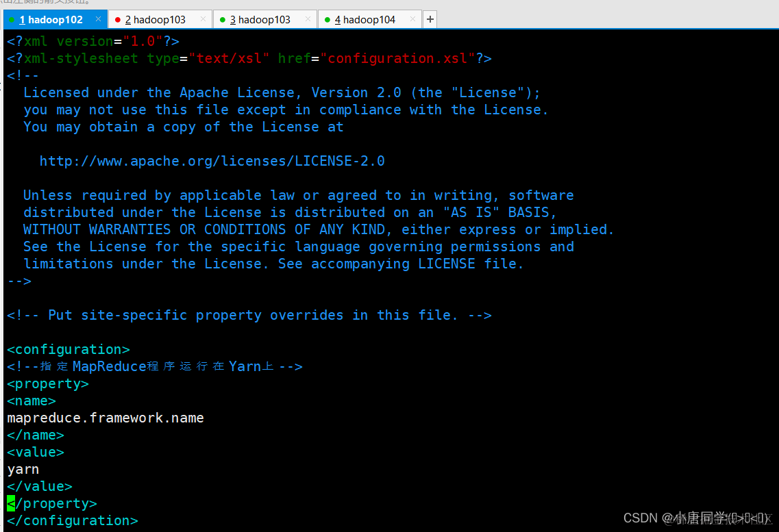Image resolution: width=779 pixels, height=532 pixels.
Task: Click the MapReduce Yarn comment line
Action: 155,366
